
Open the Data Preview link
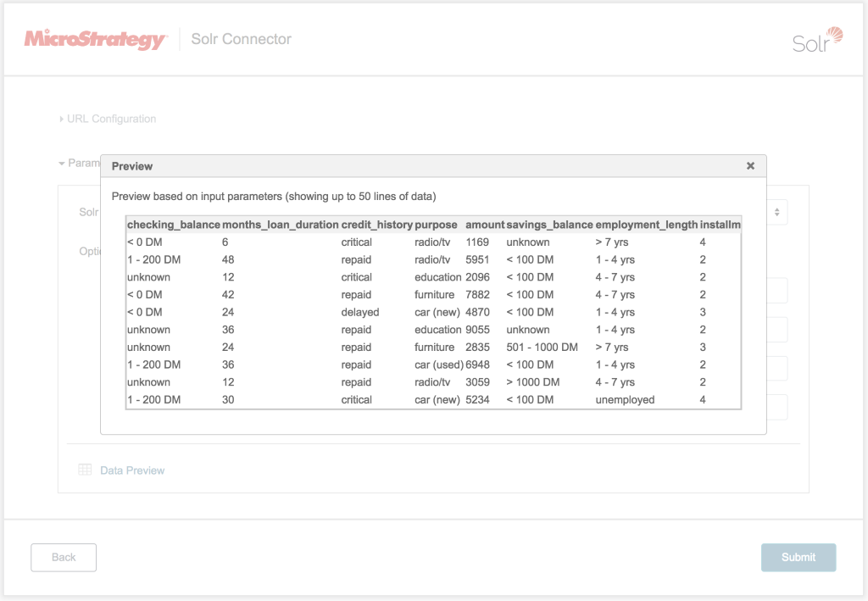pyautogui.click(x=132, y=470)
